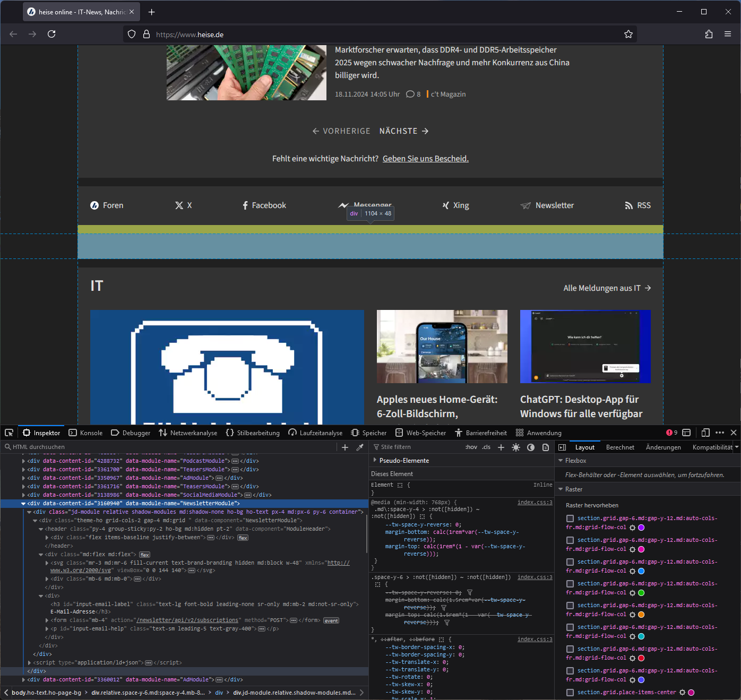
Task: Open the RSS feed link
Action: 637,205
